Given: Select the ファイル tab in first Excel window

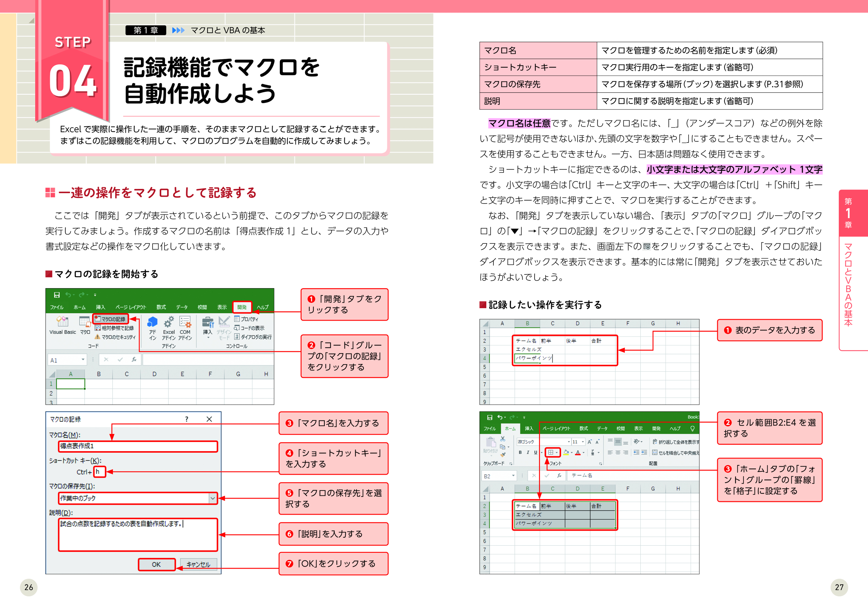Looking at the screenshot, I should pos(57,307).
